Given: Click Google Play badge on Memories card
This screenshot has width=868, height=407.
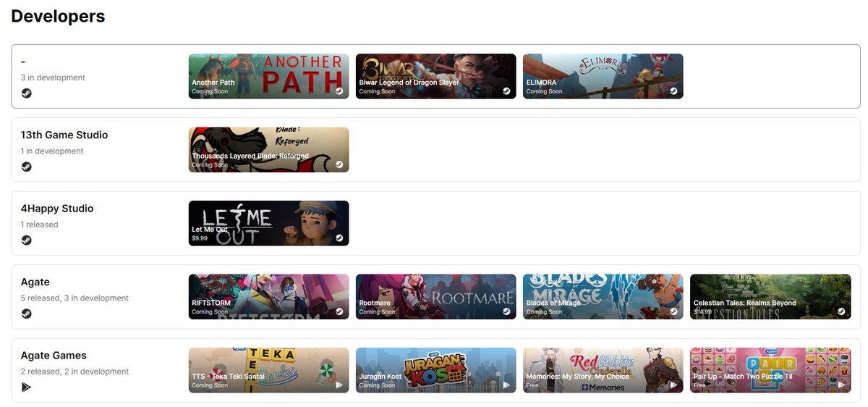Looking at the screenshot, I should [x=673, y=385].
